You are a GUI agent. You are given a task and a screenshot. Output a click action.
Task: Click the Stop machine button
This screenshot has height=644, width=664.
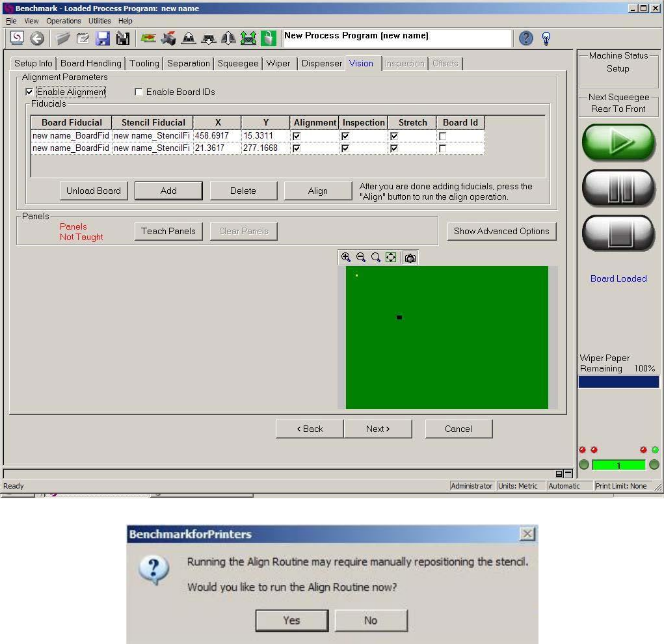(618, 233)
